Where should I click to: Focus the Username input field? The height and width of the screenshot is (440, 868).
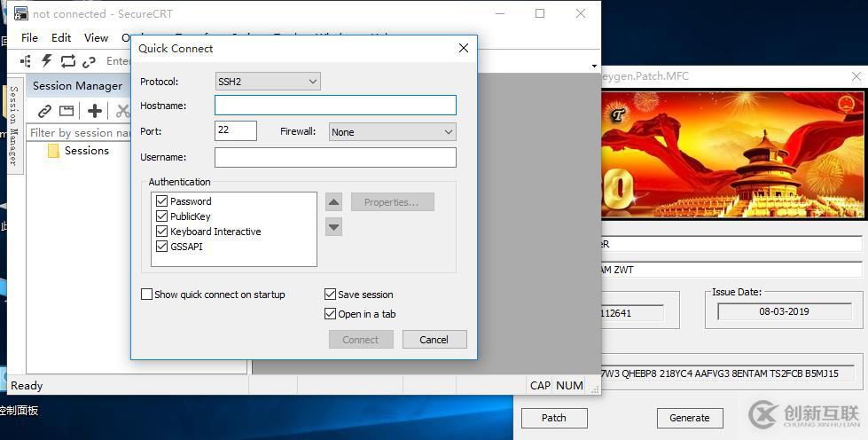(335, 157)
